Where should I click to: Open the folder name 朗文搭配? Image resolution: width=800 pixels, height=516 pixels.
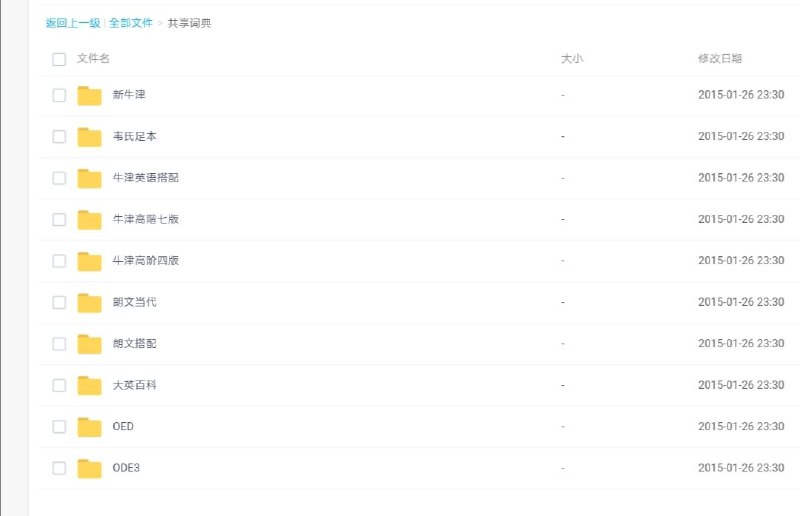pos(135,343)
